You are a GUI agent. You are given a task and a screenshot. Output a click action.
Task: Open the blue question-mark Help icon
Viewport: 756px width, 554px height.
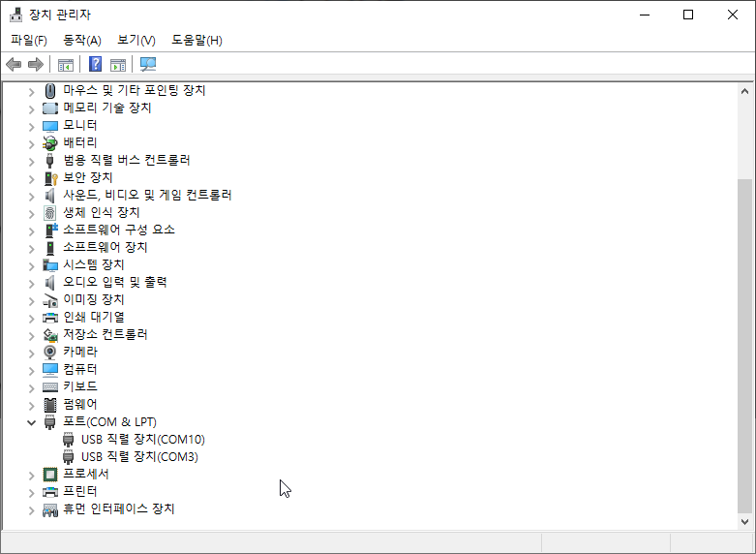[x=96, y=64]
